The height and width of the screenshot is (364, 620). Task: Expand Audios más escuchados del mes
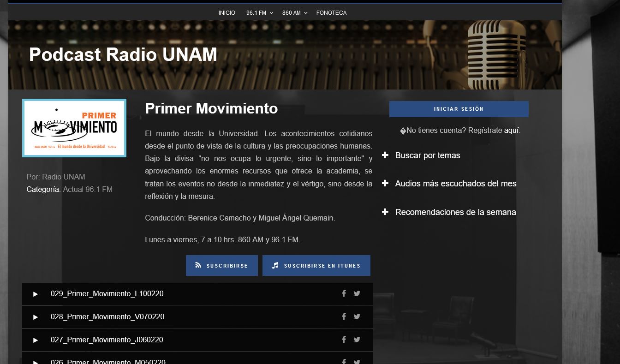click(449, 184)
